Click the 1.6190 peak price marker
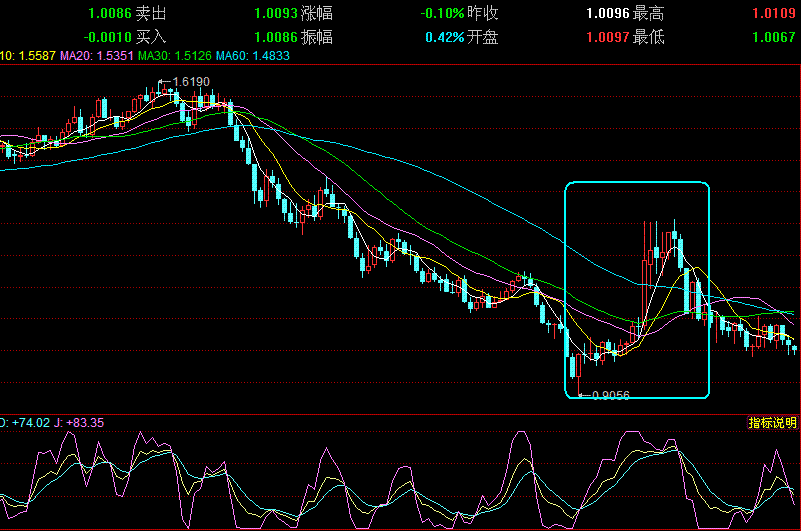Screen dimensions: 801x531 point(190,81)
